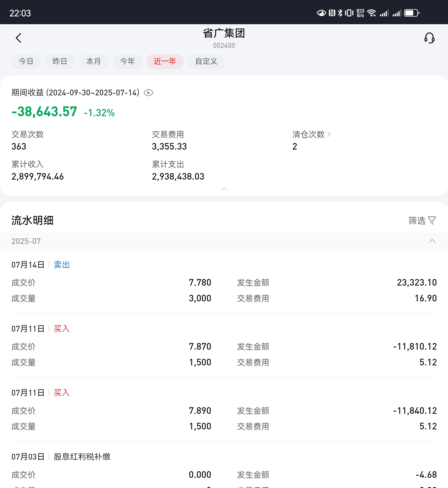Select the 昨日 tab
This screenshot has width=448, height=488.
(x=60, y=61)
